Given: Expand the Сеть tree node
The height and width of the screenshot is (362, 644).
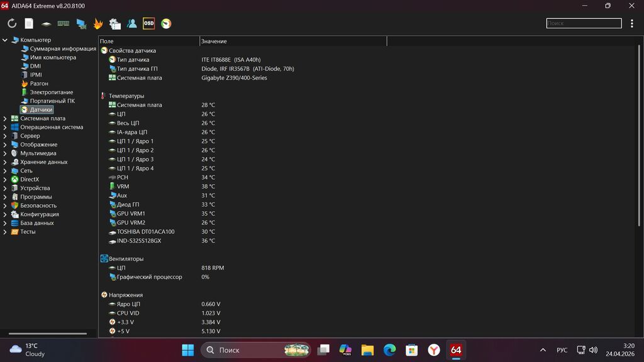Looking at the screenshot, I should (x=5, y=170).
